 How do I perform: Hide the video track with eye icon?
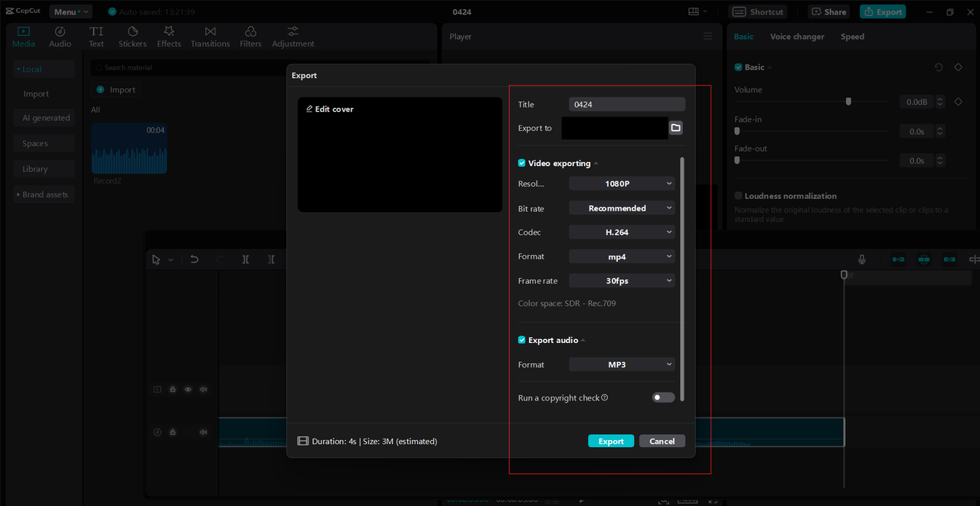(188, 390)
